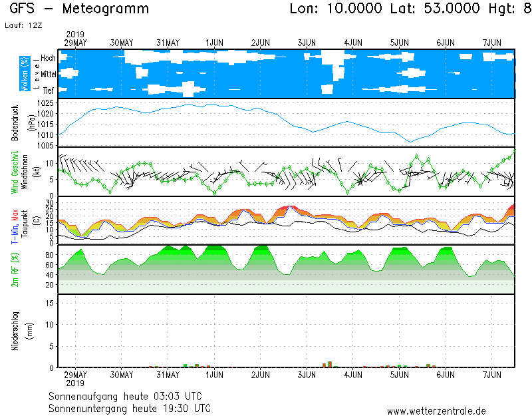Click the 2m RF (%) humidity label

15,270
